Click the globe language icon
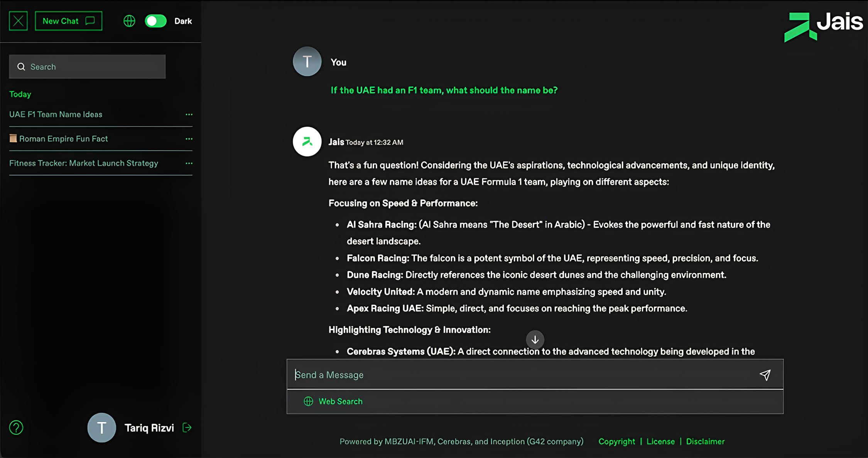Viewport: 868px width, 458px height. tap(129, 21)
